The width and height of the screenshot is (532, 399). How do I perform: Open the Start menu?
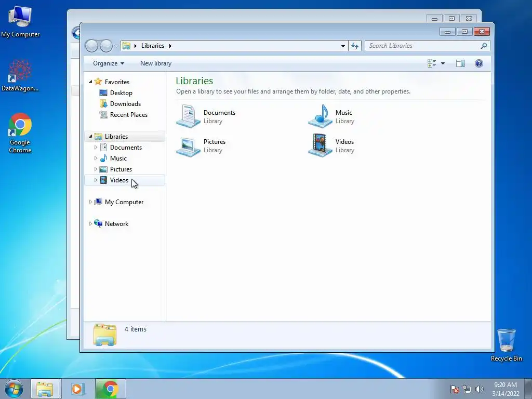click(x=14, y=389)
